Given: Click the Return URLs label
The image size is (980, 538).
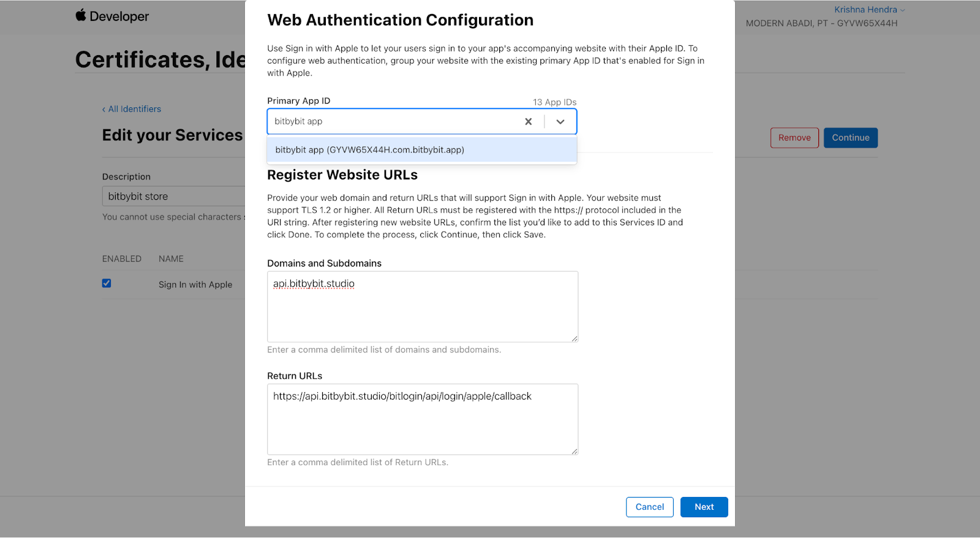Looking at the screenshot, I should click(295, 376).
